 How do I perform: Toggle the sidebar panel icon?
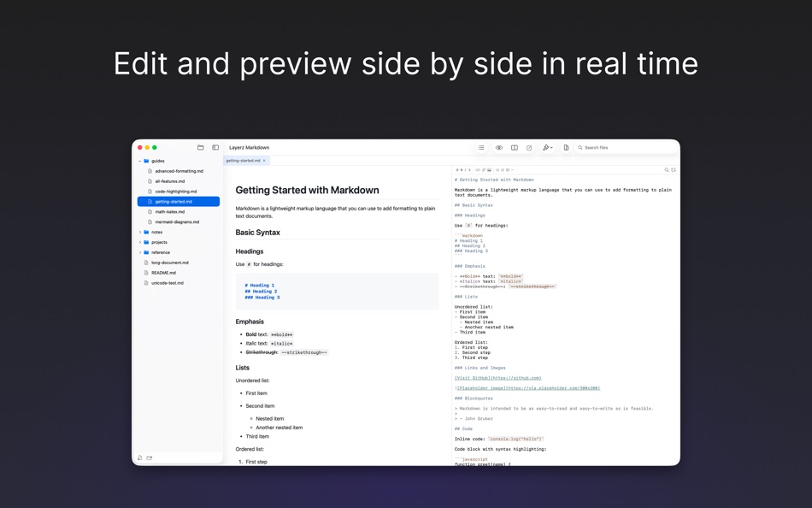(215, 148)
